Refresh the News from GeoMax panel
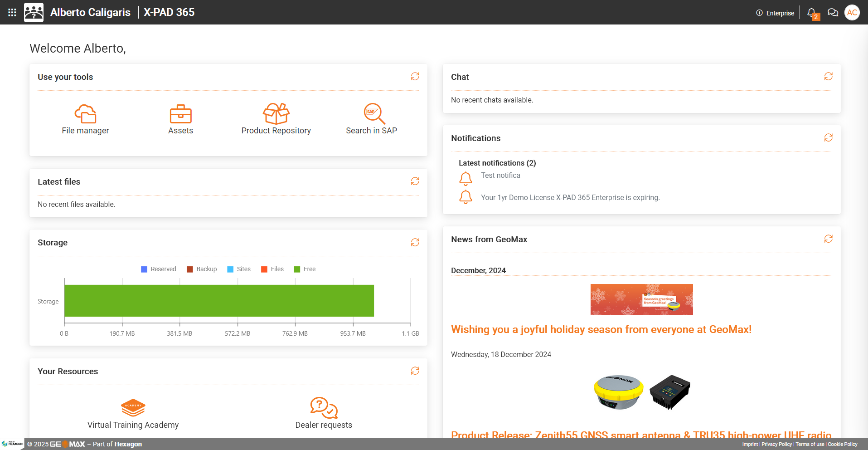The width and height of the screenshot is (868, 450). coord(828,239)
